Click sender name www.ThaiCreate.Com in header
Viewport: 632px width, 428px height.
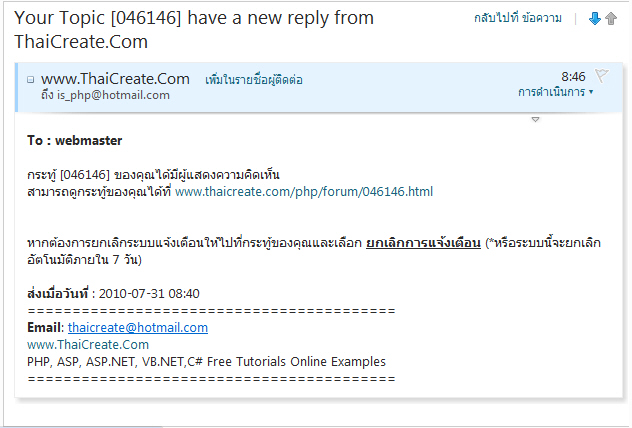(115, 78)
